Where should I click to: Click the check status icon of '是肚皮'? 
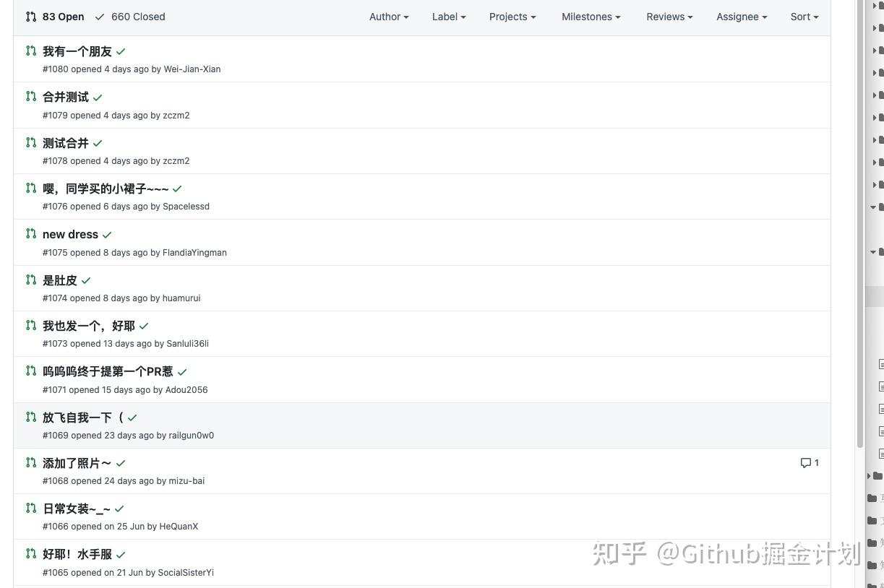[86, 280]
